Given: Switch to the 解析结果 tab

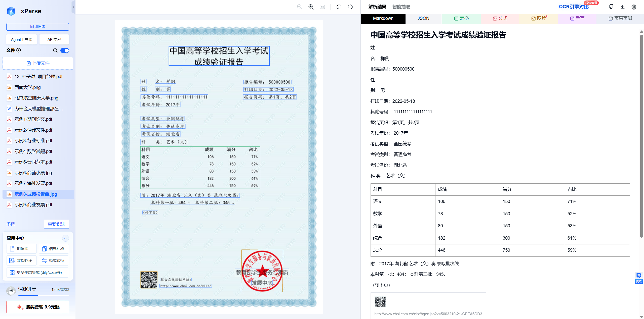Looking at the screenshot, I should 377,7.
